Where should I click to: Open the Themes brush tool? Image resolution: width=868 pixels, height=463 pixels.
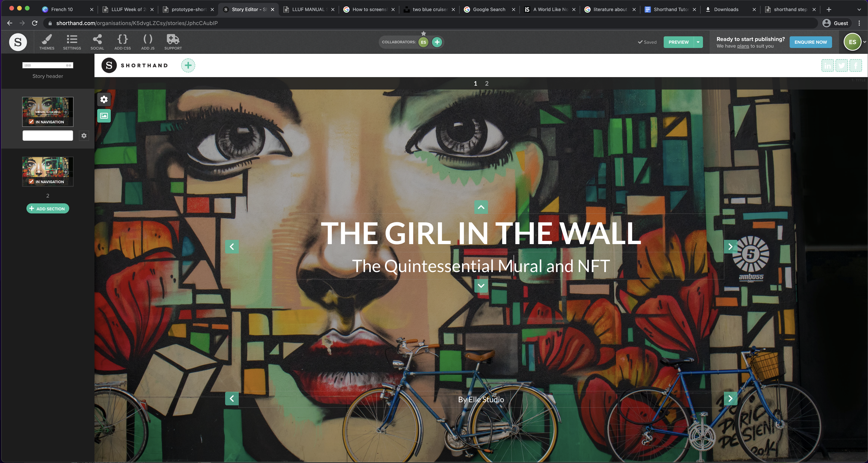(x=46, y=42)
